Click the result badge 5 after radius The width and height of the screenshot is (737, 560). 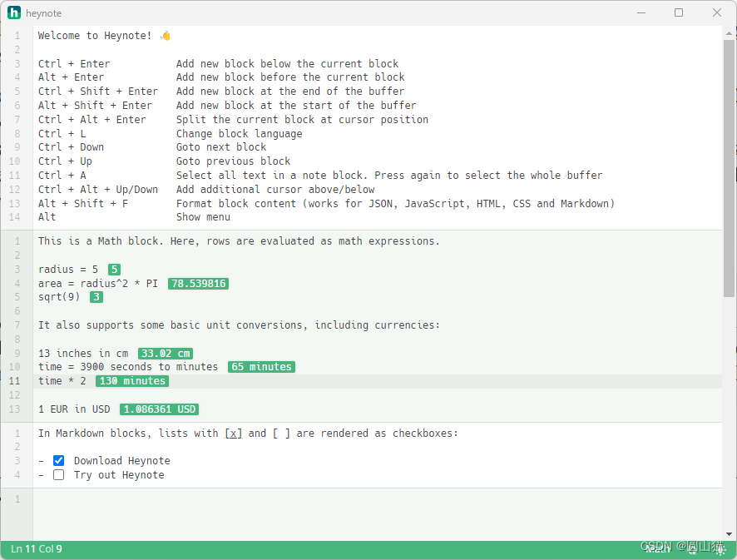point(114,270)
